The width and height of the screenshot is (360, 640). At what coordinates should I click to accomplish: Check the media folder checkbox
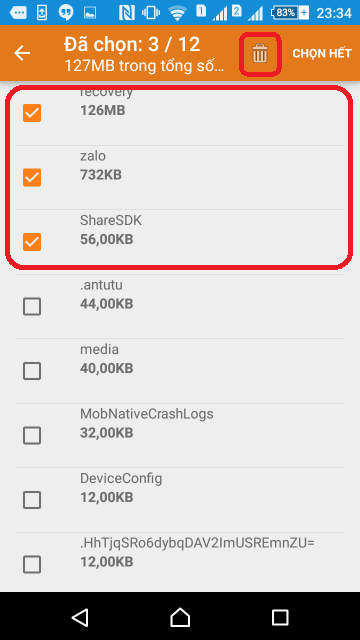[x=32, y=371]
